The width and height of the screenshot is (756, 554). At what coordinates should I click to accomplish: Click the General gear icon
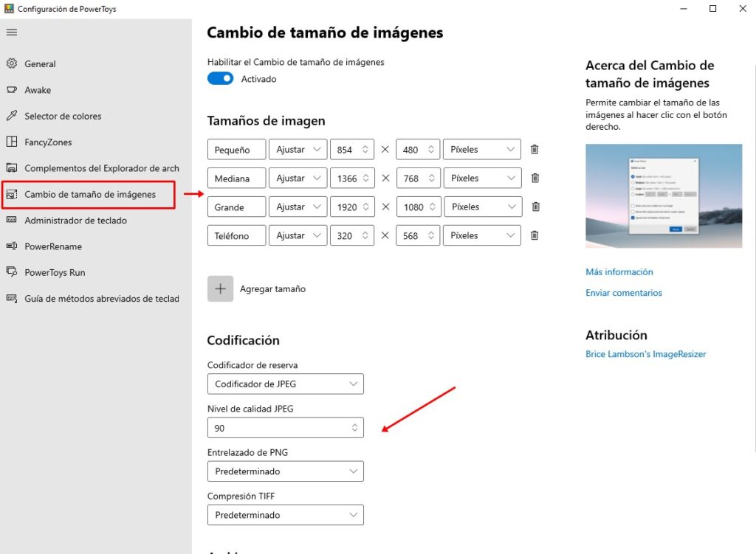coord(12,63)
